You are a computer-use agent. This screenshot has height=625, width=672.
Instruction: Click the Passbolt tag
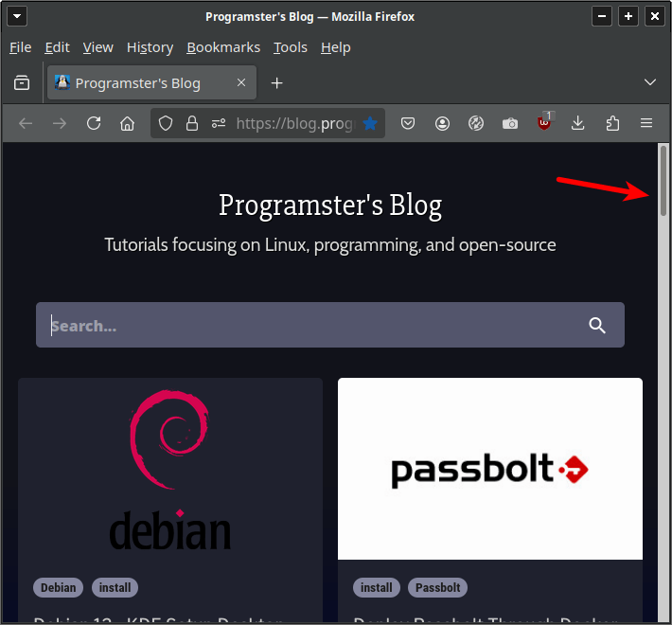[437, 587]
